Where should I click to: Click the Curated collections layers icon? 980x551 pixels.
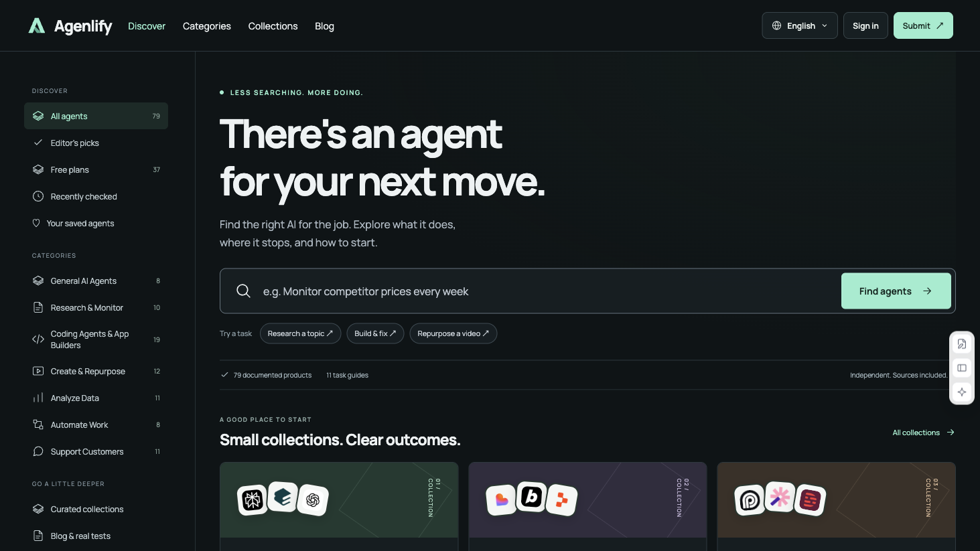pos(38,509)
